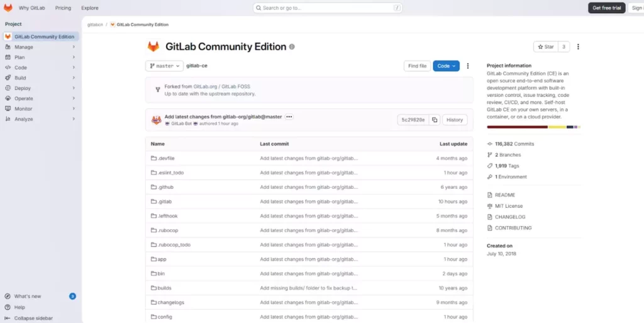Screen dimensions: 644x323
Task: Click the folder icon beside bin
Action: [x=153, y=274]
